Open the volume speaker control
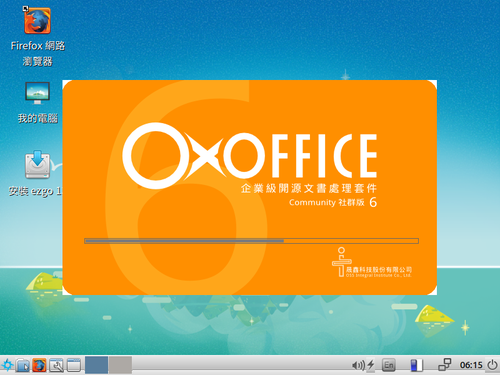 [x=358, y=365]
